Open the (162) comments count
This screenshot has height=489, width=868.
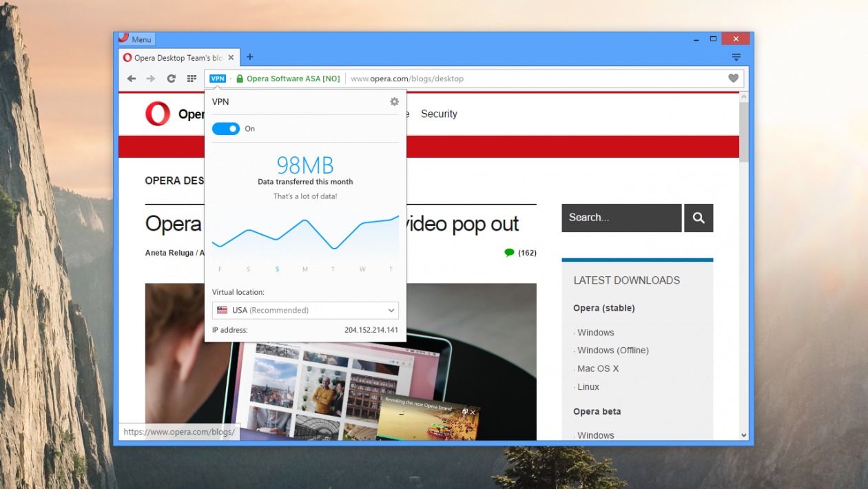(x=527, y=253)
